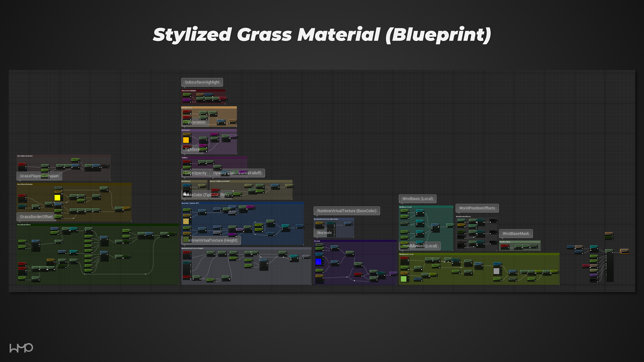
Task: Click the Stylized Grass Material title text
Action: (322, 35)
